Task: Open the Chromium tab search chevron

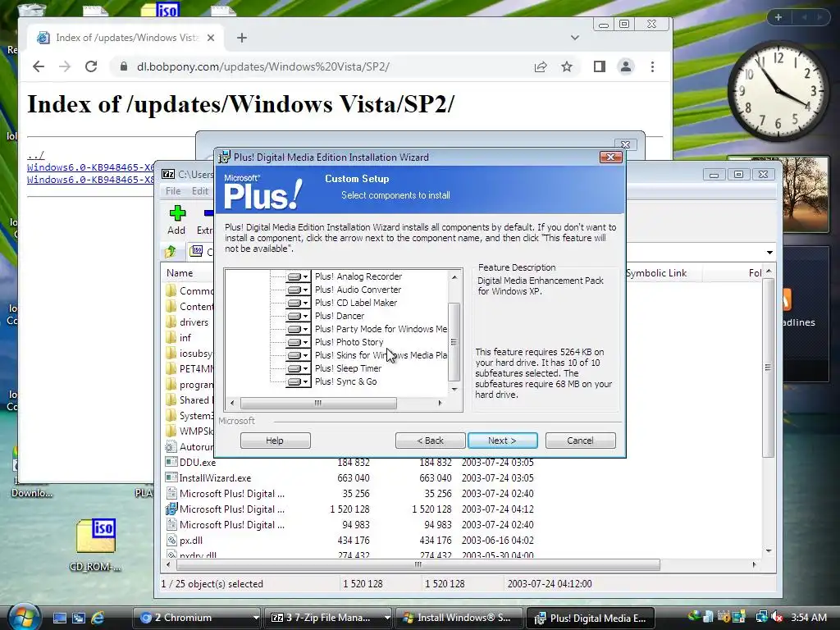Action: pos(575,38)
